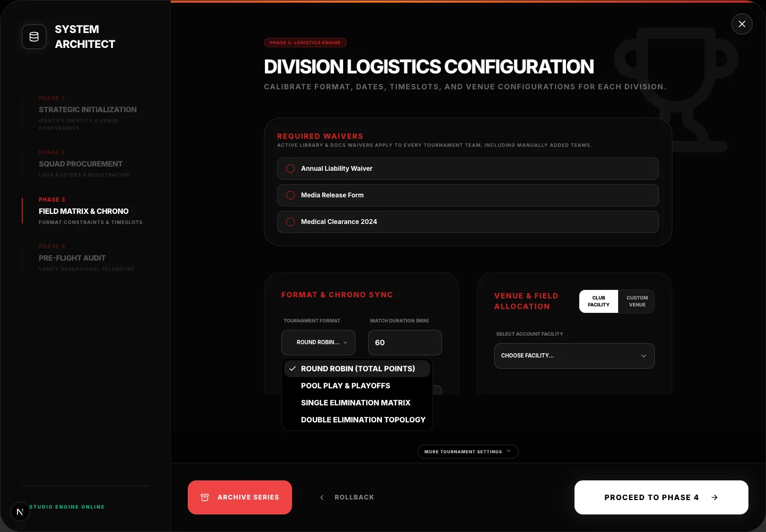Click Studio Engine Online status text

(67, 507)
